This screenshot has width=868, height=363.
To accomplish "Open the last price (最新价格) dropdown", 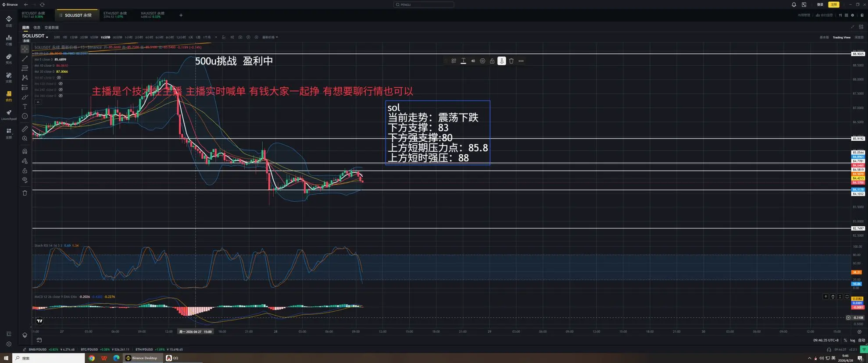I will 270,37.
